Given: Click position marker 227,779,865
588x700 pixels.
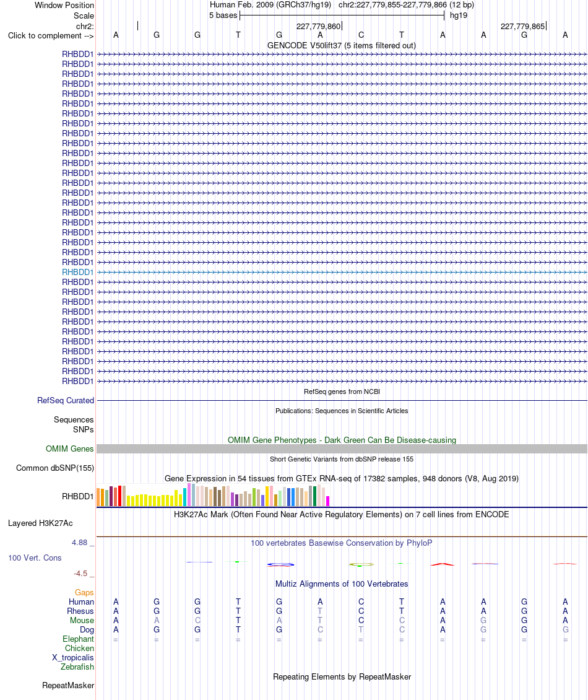Looking at the screenshot, I should point(523,27).
